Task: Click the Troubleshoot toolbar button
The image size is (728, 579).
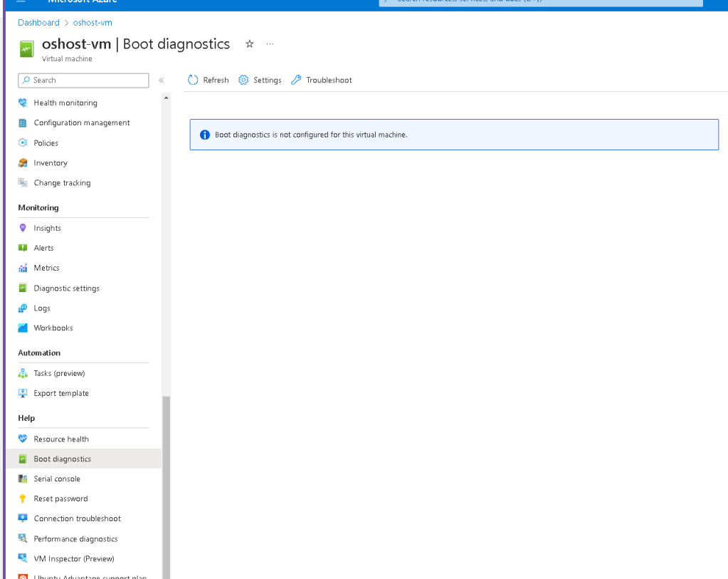Action: tap(321, 80)
